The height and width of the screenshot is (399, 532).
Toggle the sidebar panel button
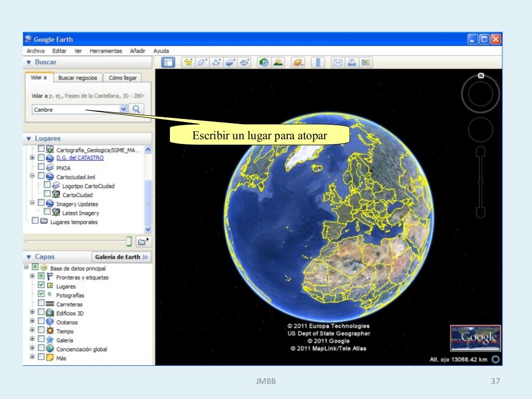[x=168, y=62]
